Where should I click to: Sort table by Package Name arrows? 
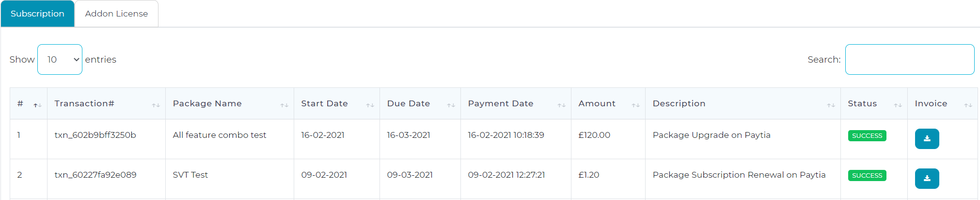pyautogui.click(x=284, y=105)
